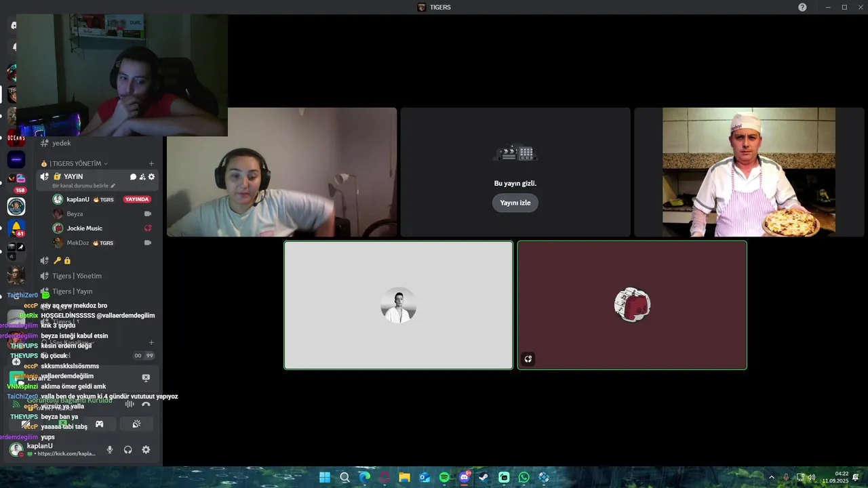Screen dimensions: 868x488
Task: Add channel to TIGERS YÖNETİM category
Action: pos(151,163)
